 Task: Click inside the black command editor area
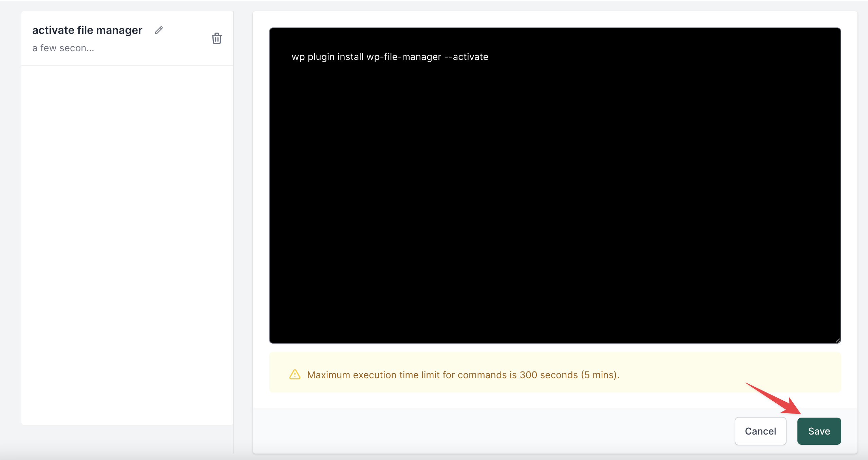tap(554, 204)
